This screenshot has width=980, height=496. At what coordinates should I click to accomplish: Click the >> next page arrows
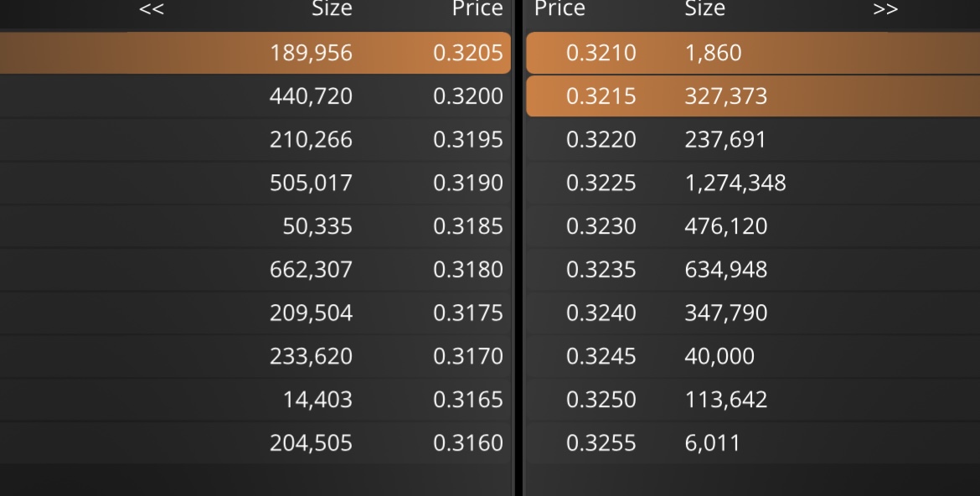click(885, 8)
